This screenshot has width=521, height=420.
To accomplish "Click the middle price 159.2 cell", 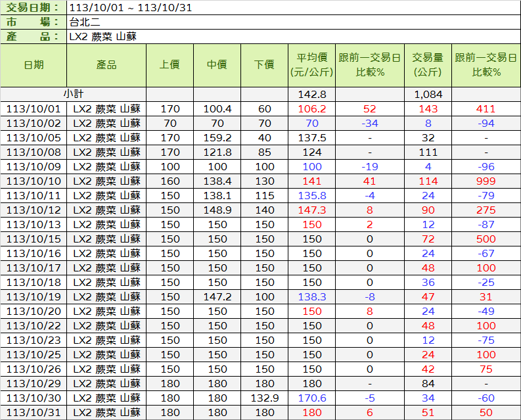I will pyautogui.click(x=217, y=137).
